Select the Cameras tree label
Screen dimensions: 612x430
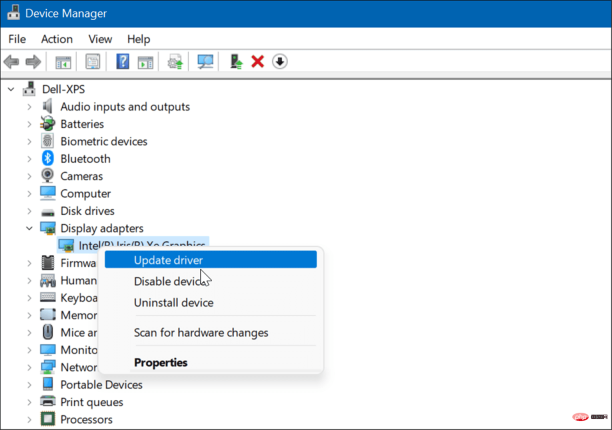81,176
